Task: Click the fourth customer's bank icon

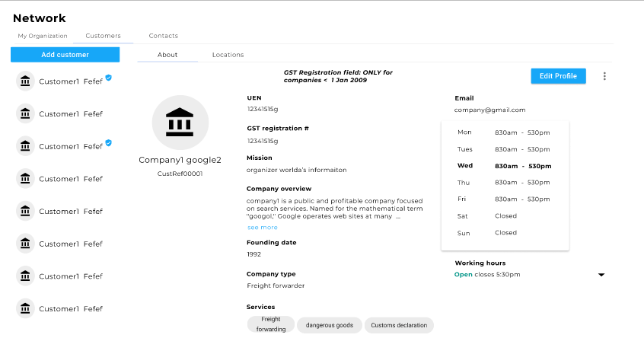Action: pyautogui.click(x=25, y=179)
